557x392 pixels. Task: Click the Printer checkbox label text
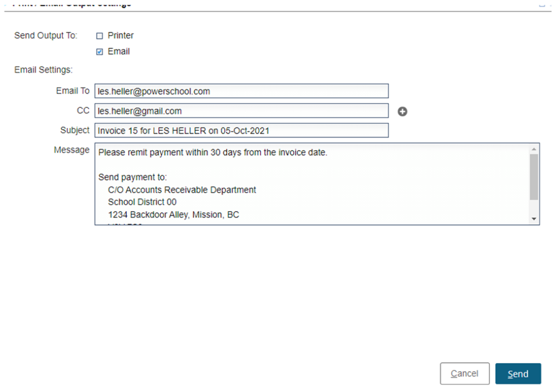(x=121, y=35)
